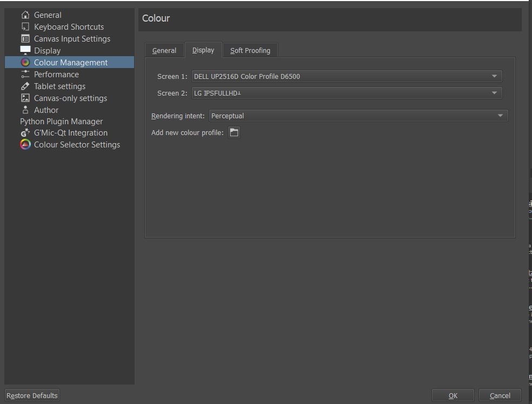
Task: Click the Canvas Input Settings icon
Action: point(25,39)
